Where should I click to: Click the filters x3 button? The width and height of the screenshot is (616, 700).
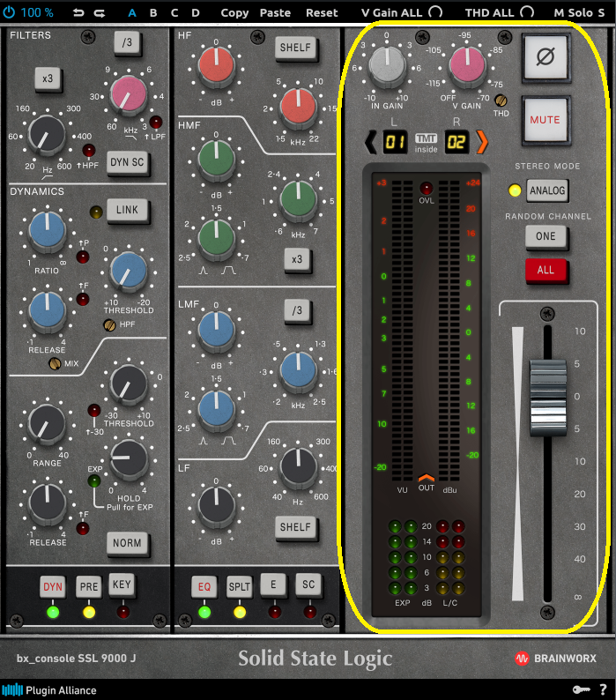point(48,78)
